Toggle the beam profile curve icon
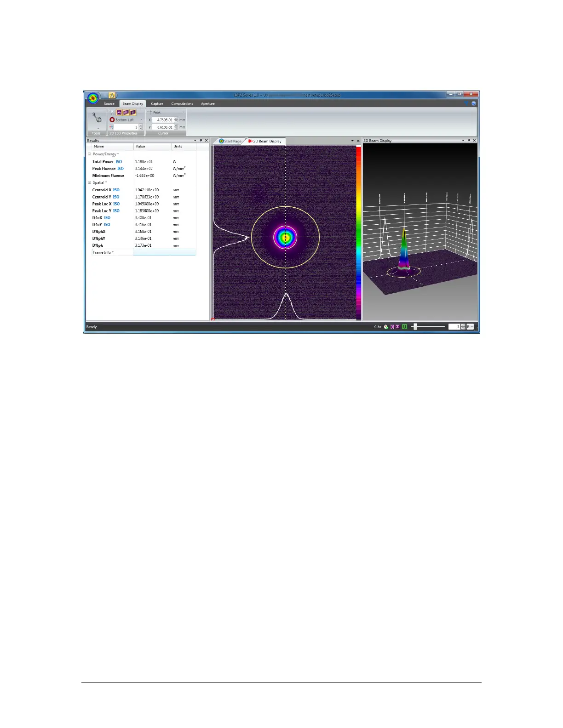Screen dimensions: 563x728 [x=119, y=113]
